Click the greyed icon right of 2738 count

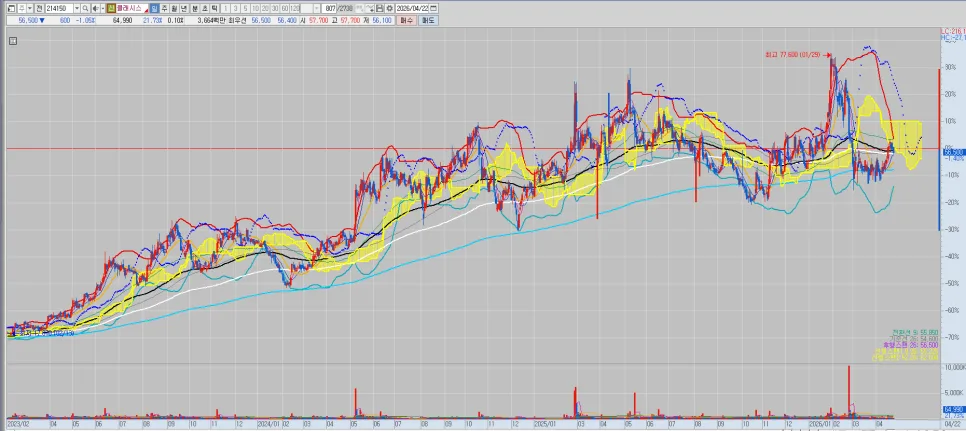coord(359,9)
